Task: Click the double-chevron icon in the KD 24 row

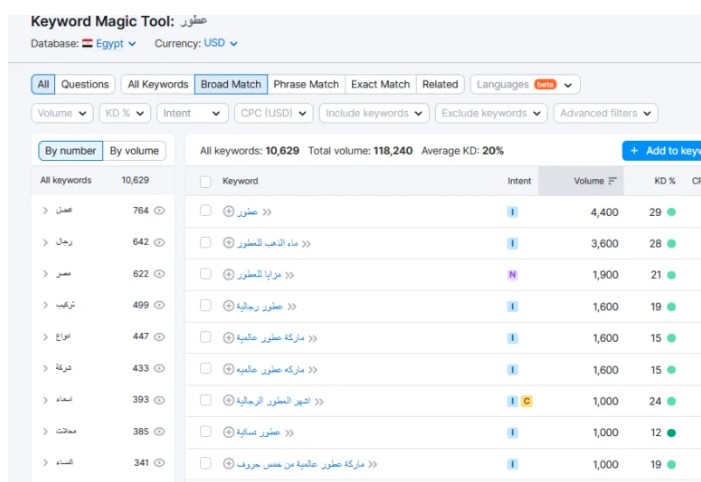Action: (319, 402)
